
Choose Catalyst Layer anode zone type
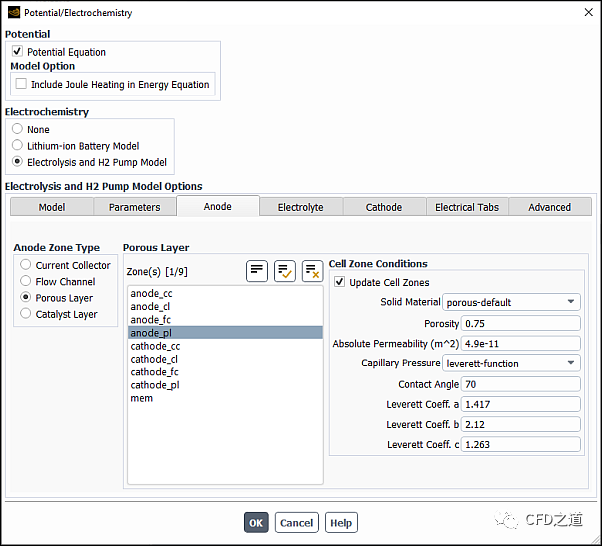[26, 314]
